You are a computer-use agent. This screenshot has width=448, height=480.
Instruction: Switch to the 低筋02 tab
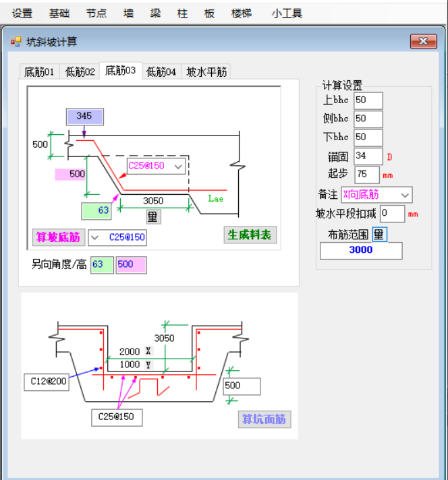tap(80, 72)
